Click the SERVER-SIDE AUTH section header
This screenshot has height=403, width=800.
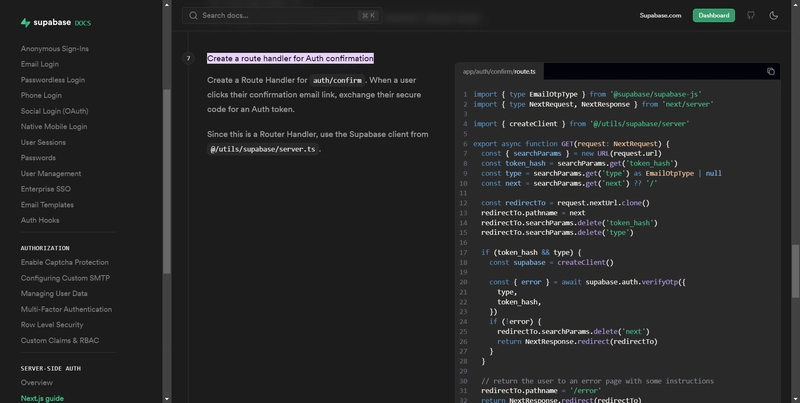pos(51,368)
